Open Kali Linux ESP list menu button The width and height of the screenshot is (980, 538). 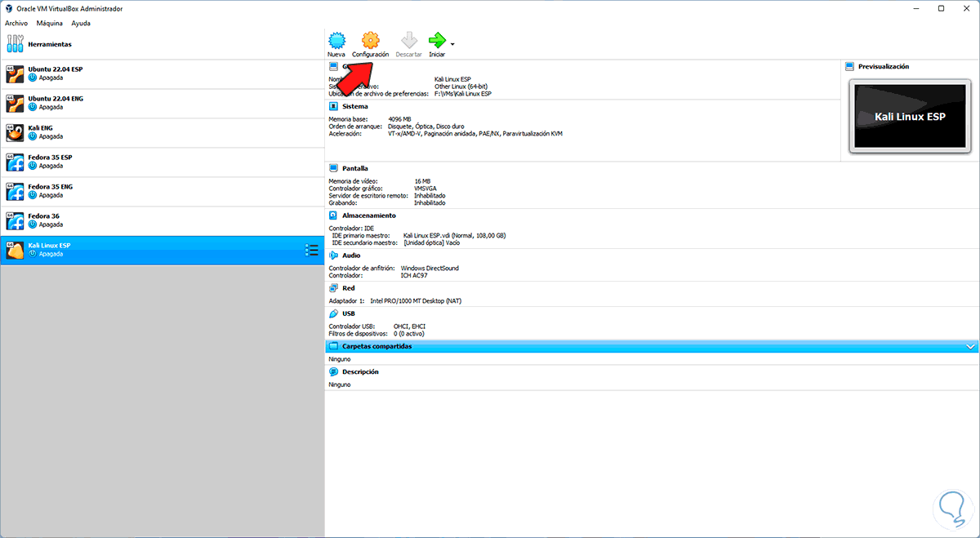point(311,250)
